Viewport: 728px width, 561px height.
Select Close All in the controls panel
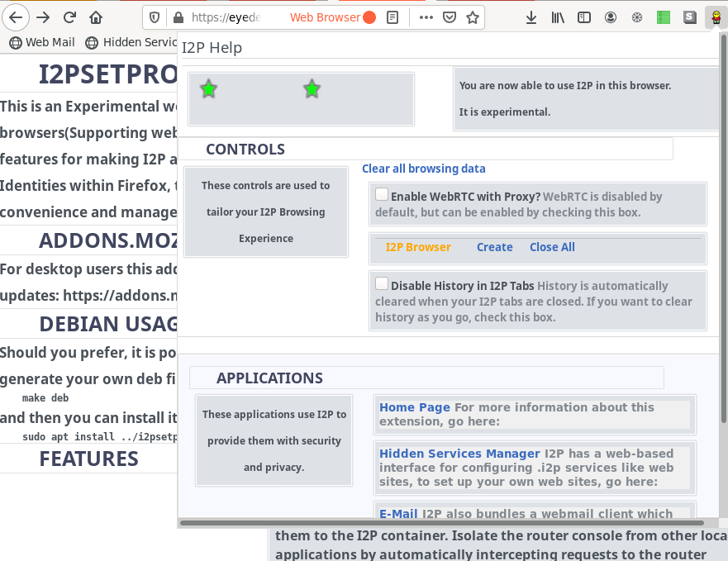552,247
